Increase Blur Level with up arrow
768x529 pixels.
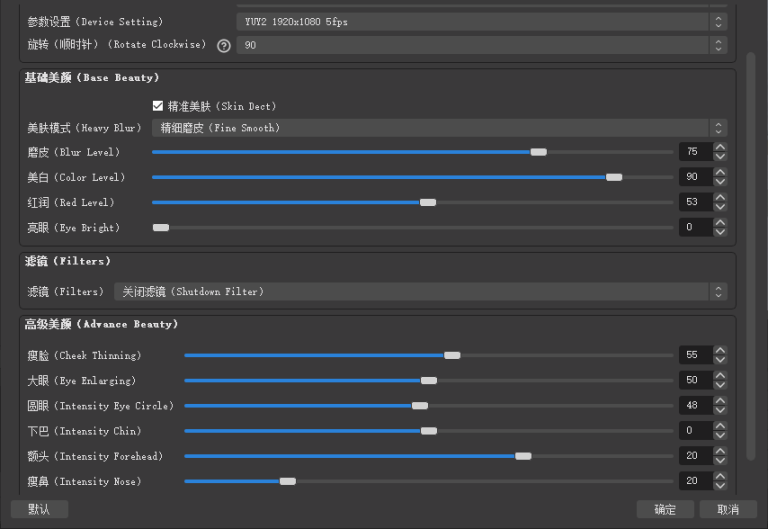[720, 147]
